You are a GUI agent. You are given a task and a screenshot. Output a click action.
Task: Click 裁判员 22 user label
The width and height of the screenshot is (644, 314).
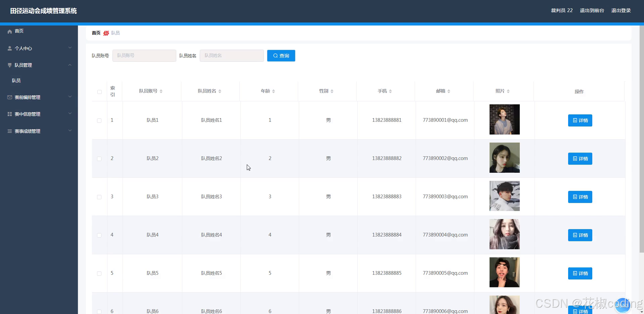pos(562,11)
